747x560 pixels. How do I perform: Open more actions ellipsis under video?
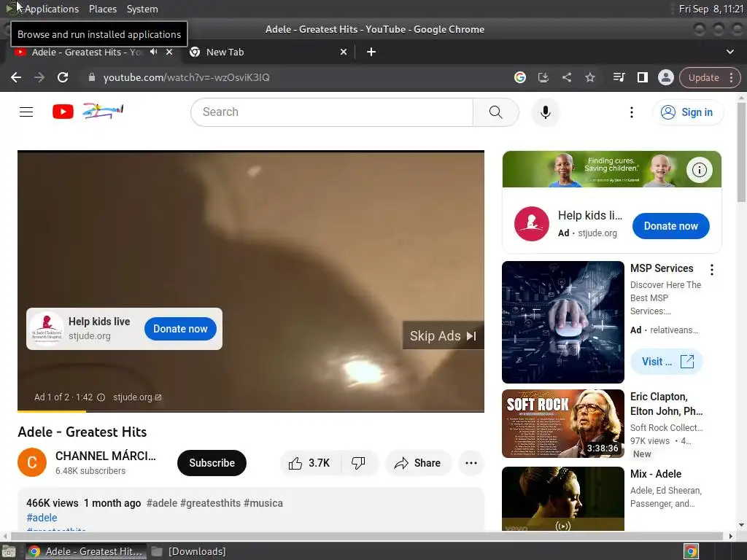pos(471,463)
